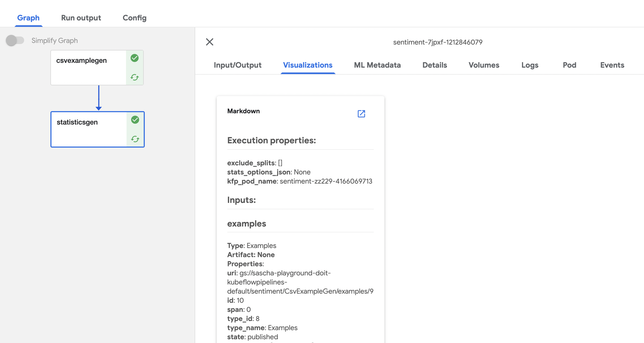Return to the Graph tab

click(28, 18)
